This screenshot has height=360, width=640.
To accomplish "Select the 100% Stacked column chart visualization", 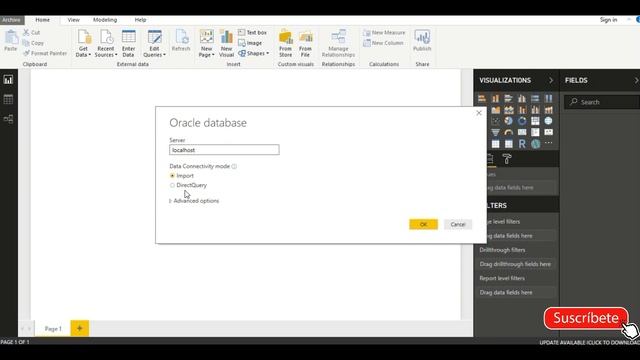I will (x=549, y=98).
